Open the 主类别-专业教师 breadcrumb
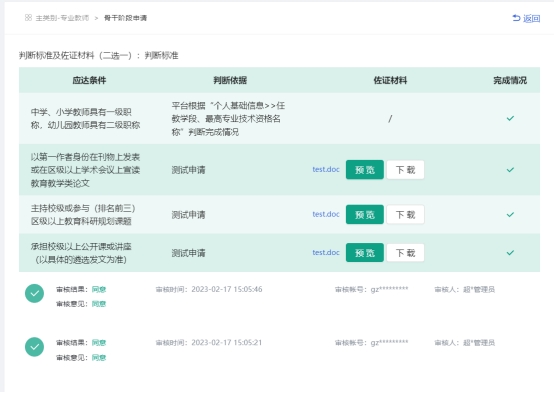This screenshot has width=554, height=393. pos(62,18)
